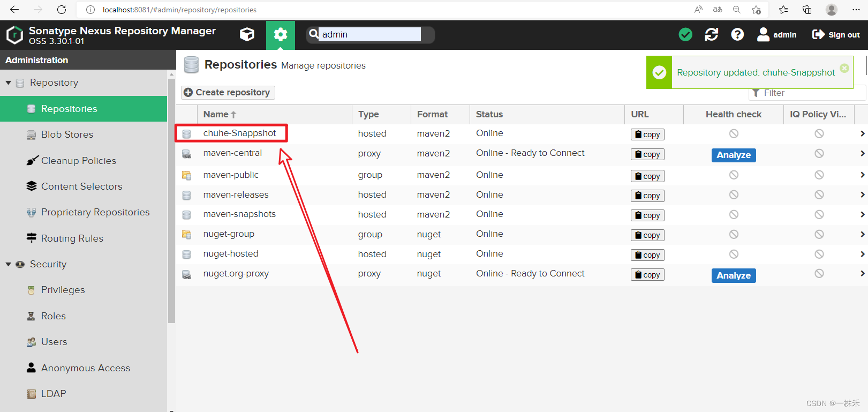Image resolution: width=868 pixels, height=412 pixels.
Task: Click the Sign out button
Action: (836, 35)
